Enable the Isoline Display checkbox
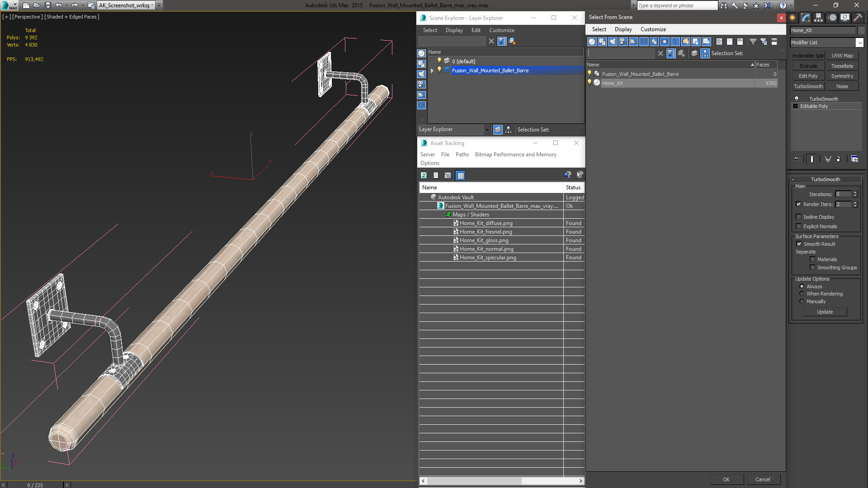Viewport: 868px width, 488px height. (799, 217)
